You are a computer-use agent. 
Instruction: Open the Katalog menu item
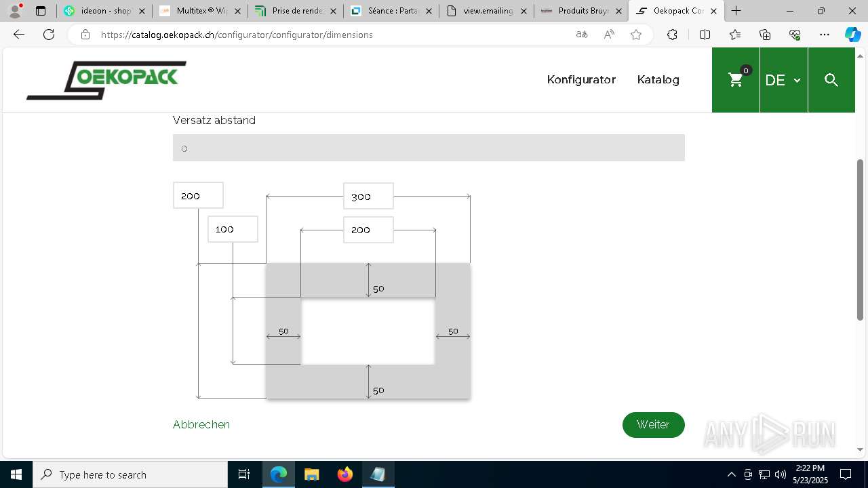[x=658, y=79]
